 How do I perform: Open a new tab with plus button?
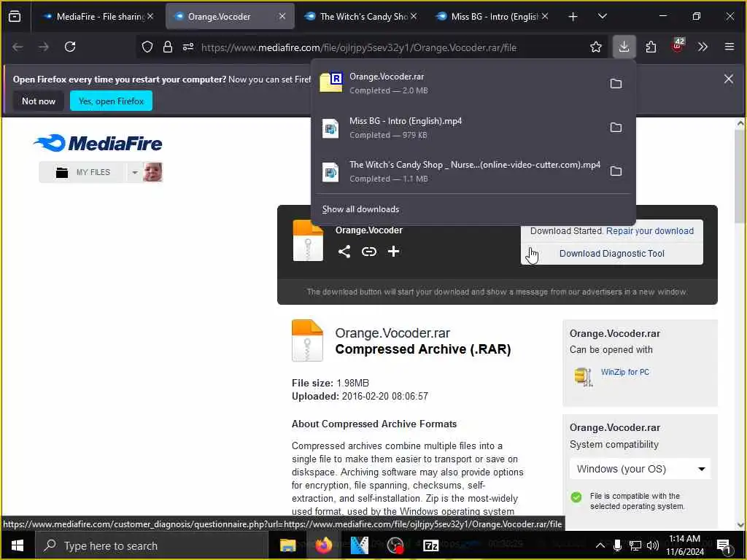pyautogui.click(x=573, y=17)
